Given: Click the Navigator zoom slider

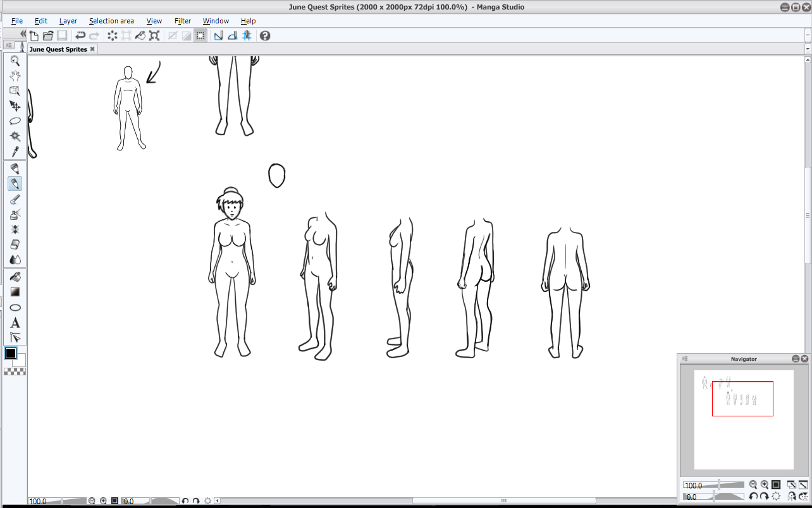Looking at the screenshot, I should click(719, 485).
